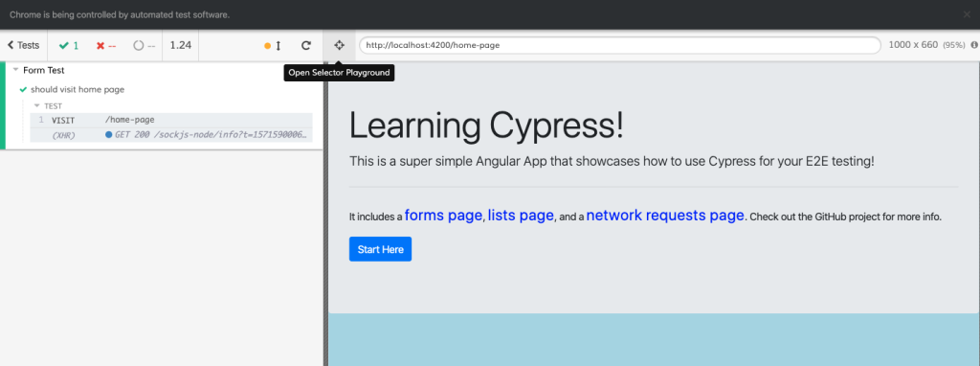Open the forms page link
This screenshot has width=980, height=366.
pyautogui.click(x=443, y=216)
